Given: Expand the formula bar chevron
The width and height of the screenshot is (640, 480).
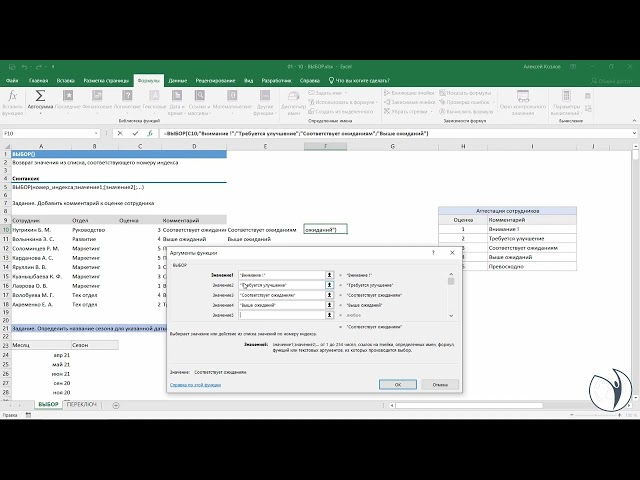Looking at the screenshot, I should tap(634, 133).
